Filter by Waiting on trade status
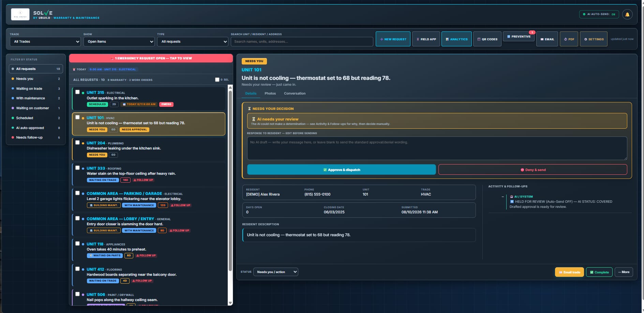The image size is (644, 313). click(x=36, y=89)
